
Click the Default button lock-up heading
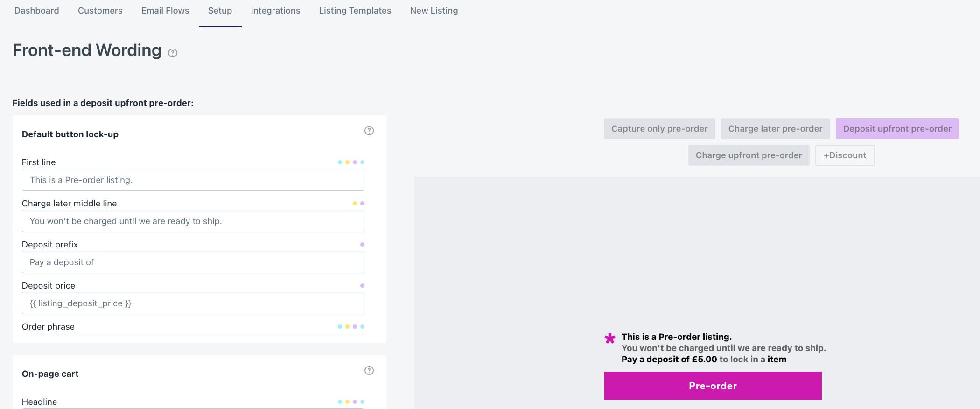[70, 134]
